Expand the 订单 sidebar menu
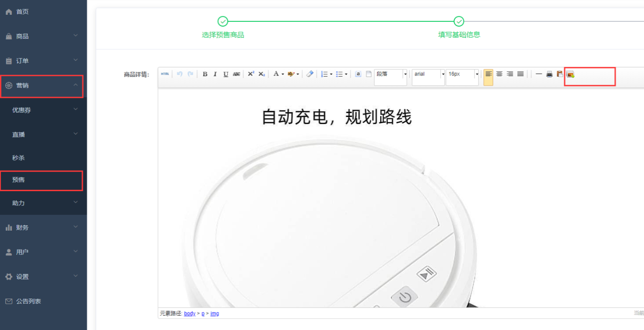The image size is (644, 330). pos(43,61)
